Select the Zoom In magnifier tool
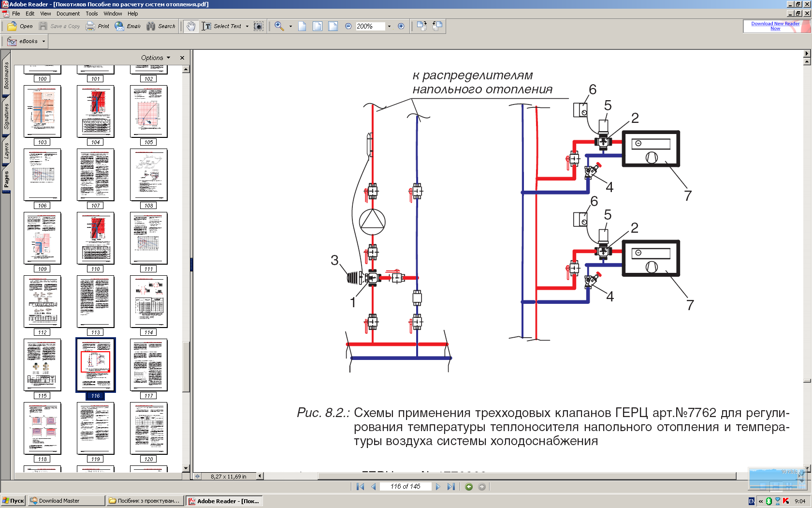The width and height of the screenshot is (812, 508). (279, 26)
